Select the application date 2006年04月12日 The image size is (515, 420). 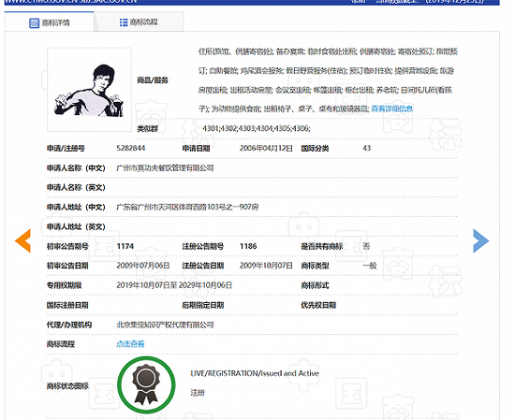(266, 149)
